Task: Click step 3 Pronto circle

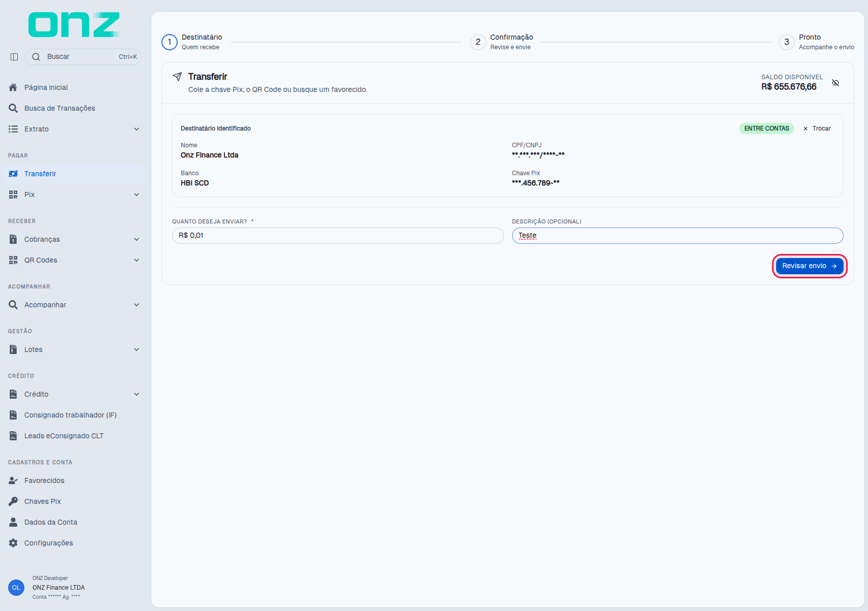Action: (x=787, y=42)
